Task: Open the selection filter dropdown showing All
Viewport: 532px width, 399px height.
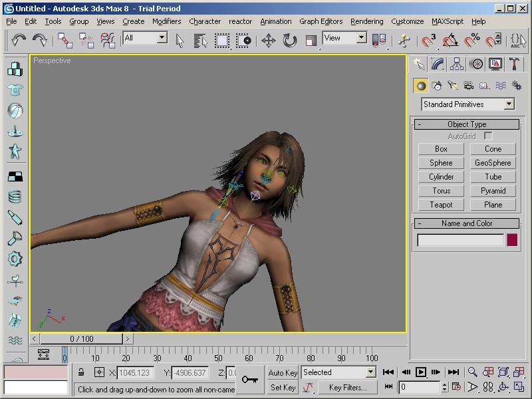Action: coord(162,38)
